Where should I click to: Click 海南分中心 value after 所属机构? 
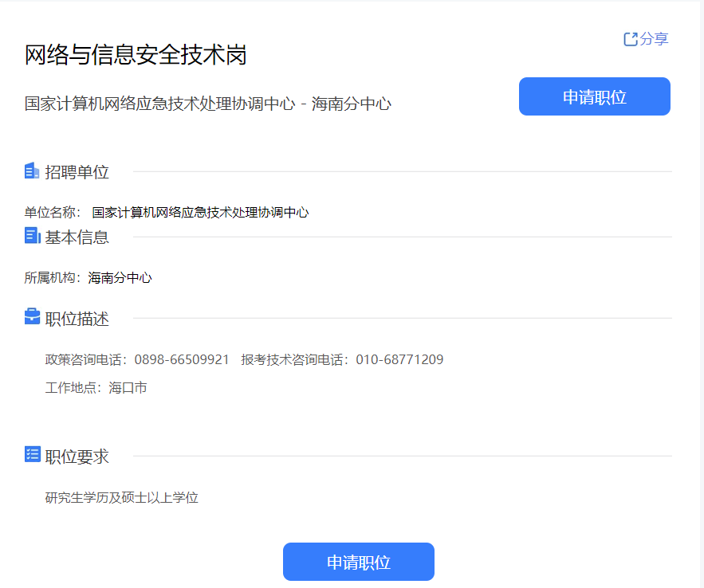[120, 277]
